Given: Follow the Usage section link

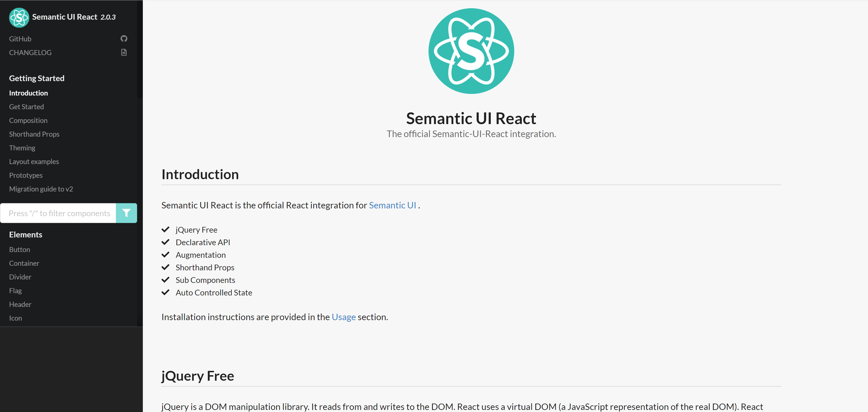Looking at the screenshot, I should click(343, 317).
